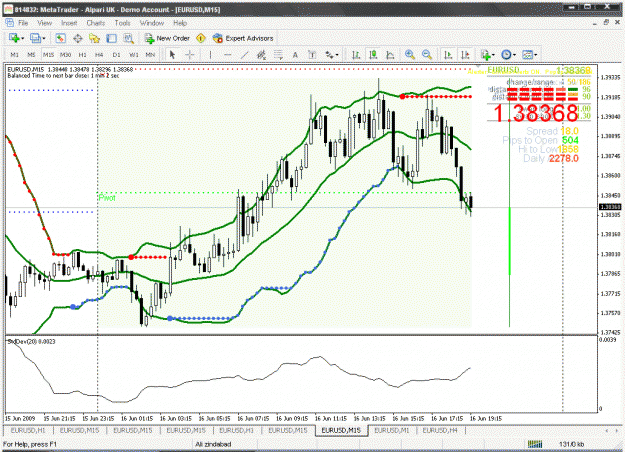
Task: Open the New Chart dropdown
Action: click(16, 38)
